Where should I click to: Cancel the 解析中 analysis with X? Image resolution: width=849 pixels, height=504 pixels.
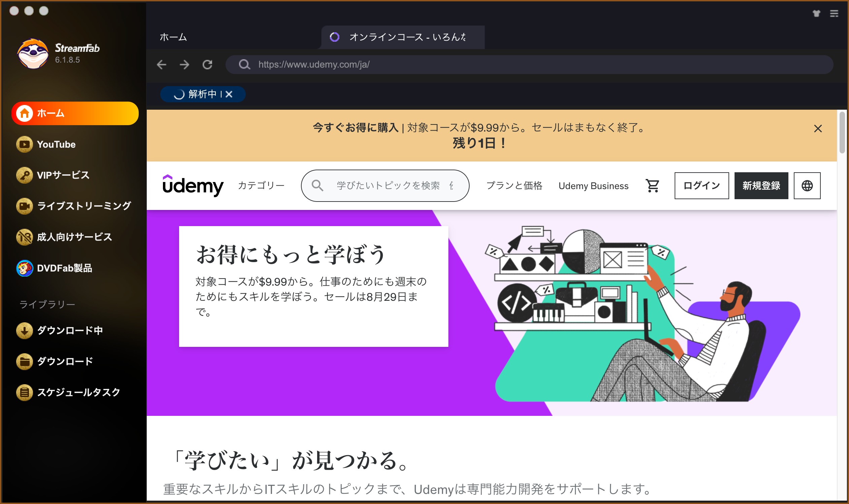[229, 94]
